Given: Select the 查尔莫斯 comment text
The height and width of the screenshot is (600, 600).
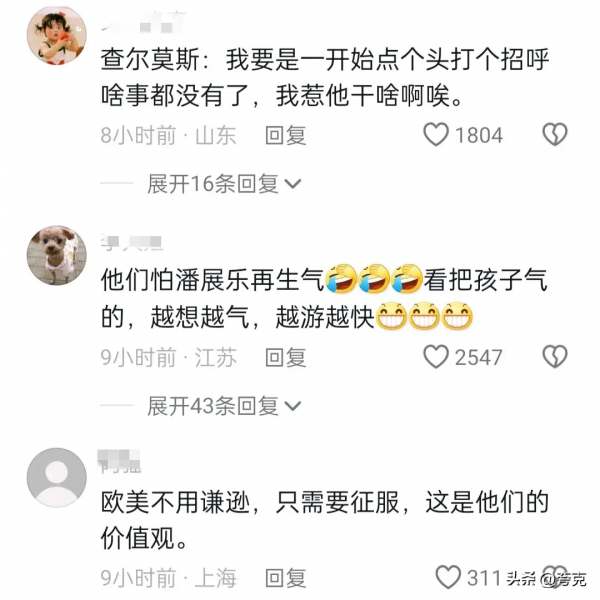Looking at the screenshot, I should pyautogui.click(x=325, y=77).
